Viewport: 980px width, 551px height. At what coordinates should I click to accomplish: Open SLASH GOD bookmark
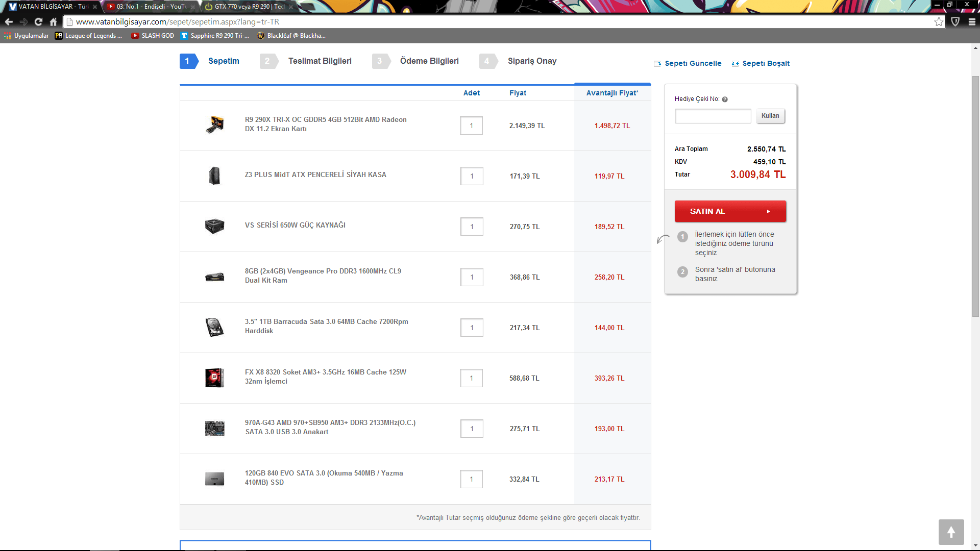153,36
